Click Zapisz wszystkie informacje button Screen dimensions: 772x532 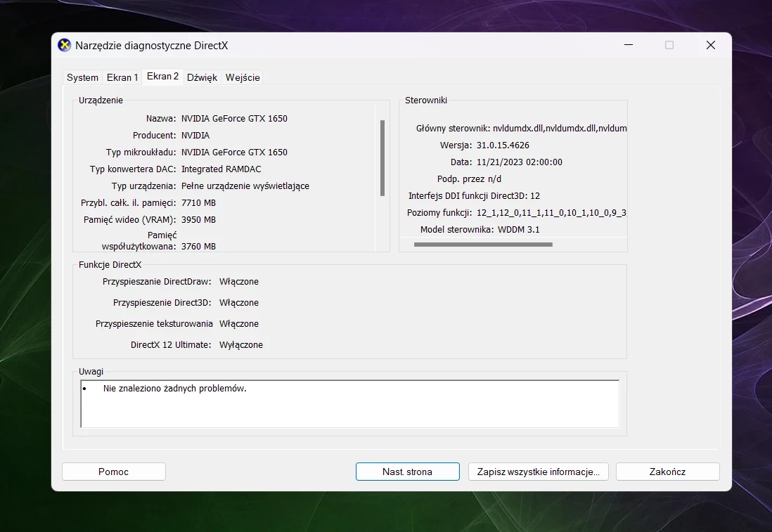[538, 472]
